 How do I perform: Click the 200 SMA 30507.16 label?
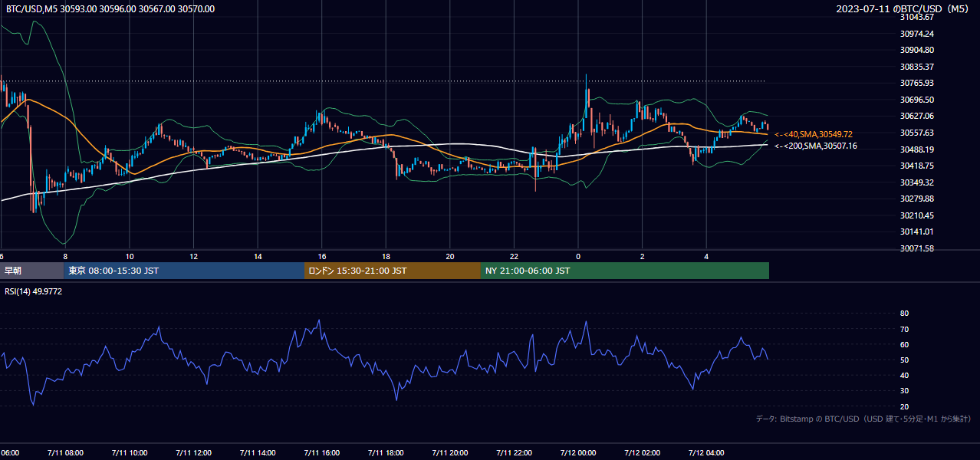[x=816, y=146]
